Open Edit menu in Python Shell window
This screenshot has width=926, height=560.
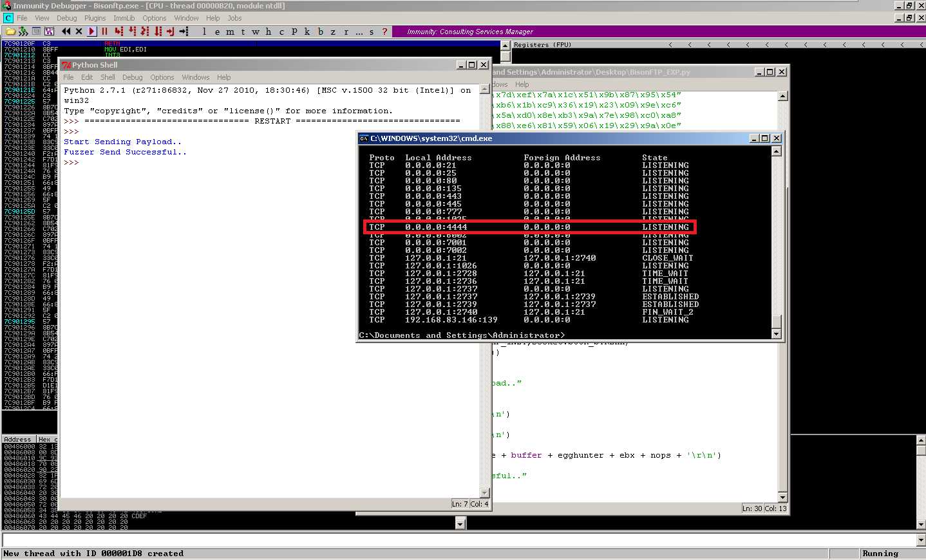[87, 77]
